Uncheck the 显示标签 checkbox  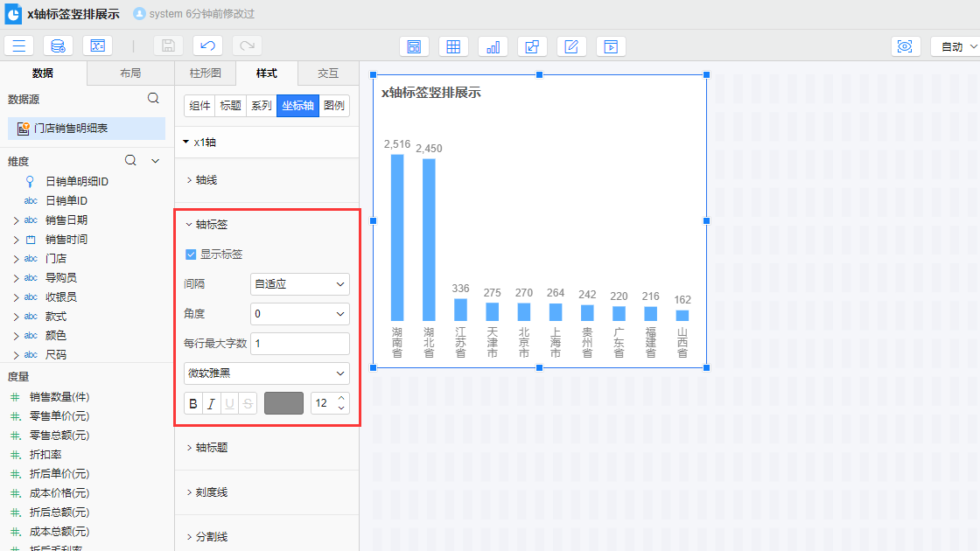coord(190,255)
